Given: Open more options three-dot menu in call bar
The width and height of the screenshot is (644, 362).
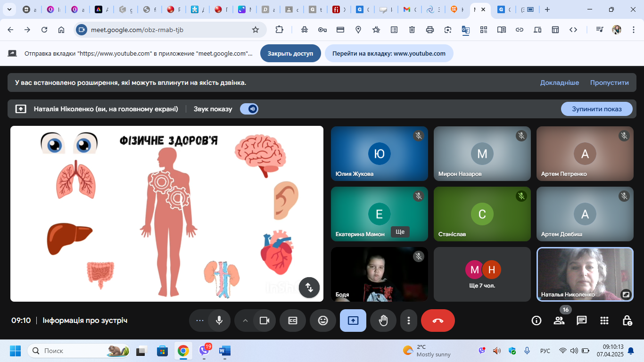Looking at the screenshot, I should 408,321.
